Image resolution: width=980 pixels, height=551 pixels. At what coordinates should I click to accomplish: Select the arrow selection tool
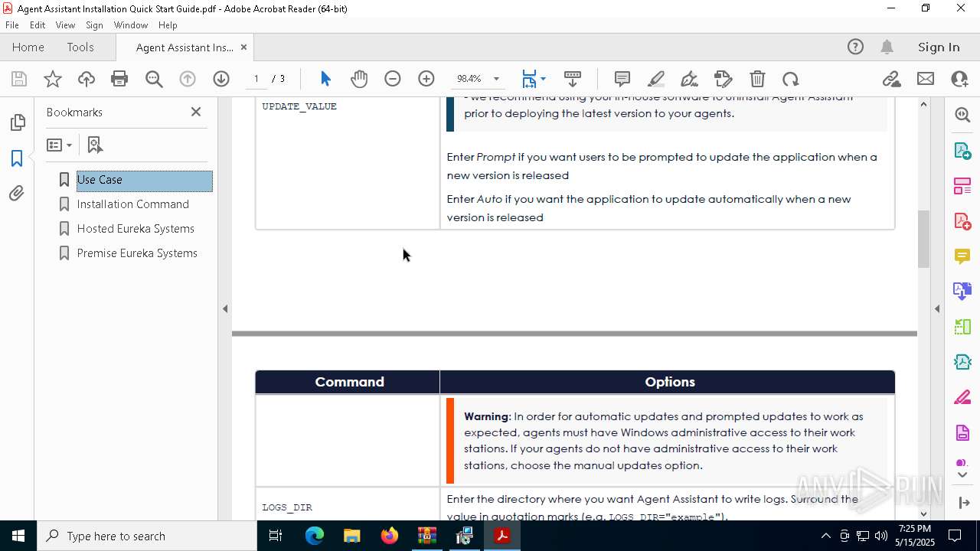pos(325,79)
